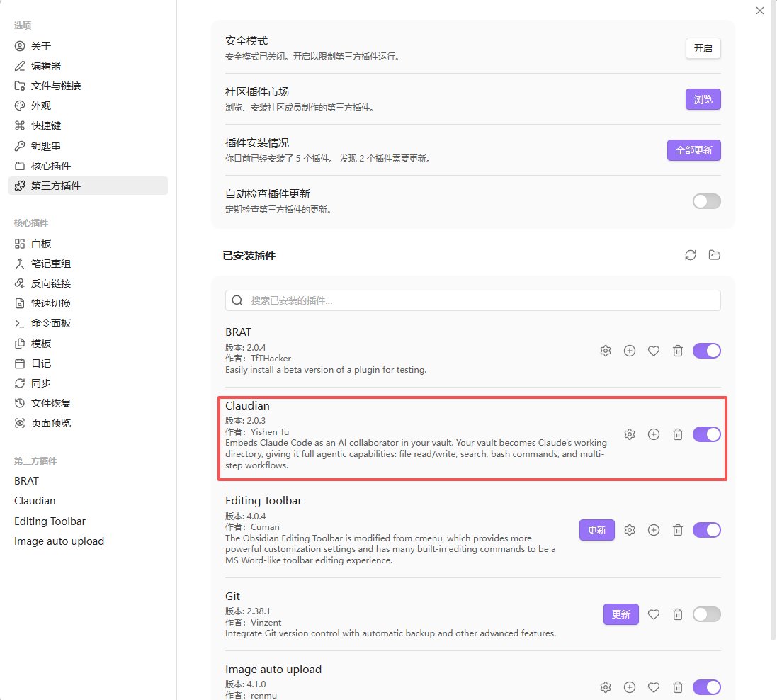Delete Image auto upload with trash icon
777x700 pixels.
[x=677, y=687]
